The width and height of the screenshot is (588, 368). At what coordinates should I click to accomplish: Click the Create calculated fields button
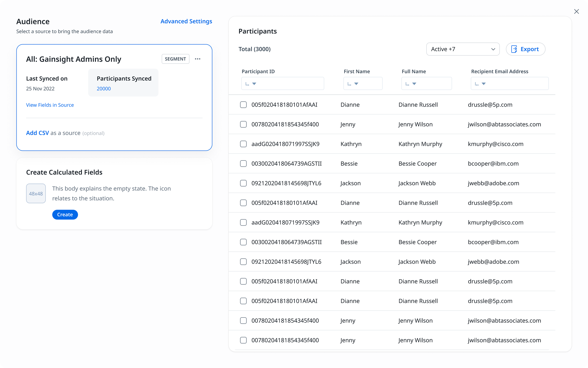[x=65, y=215]
